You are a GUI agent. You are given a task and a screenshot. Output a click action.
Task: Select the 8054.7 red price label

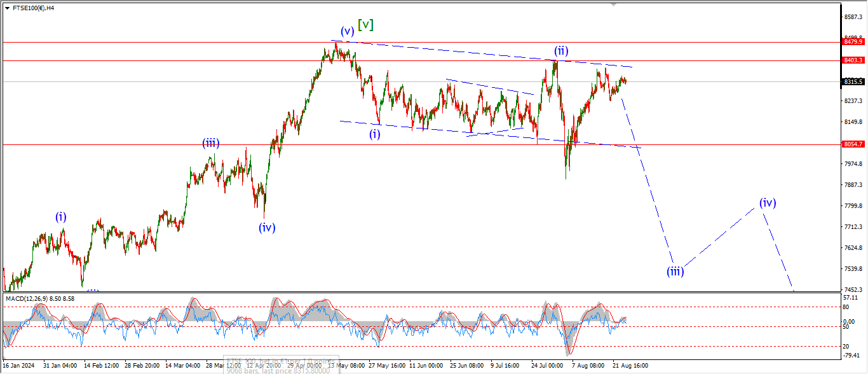pos(853,144)
